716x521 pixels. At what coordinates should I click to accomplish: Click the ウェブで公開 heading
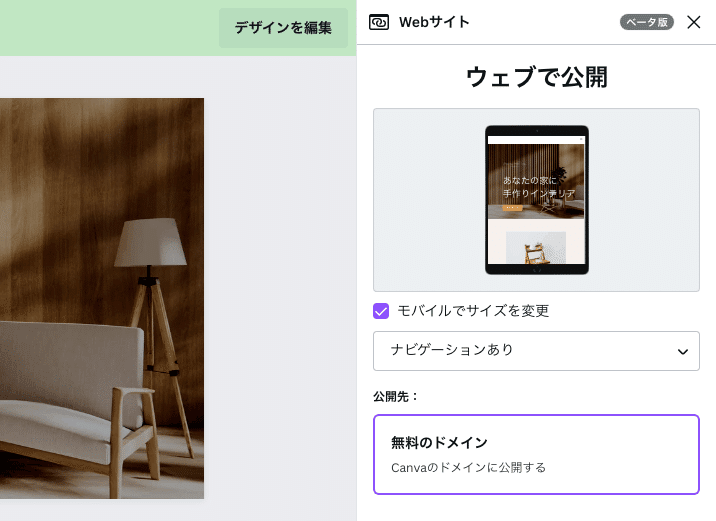(537, 77)
